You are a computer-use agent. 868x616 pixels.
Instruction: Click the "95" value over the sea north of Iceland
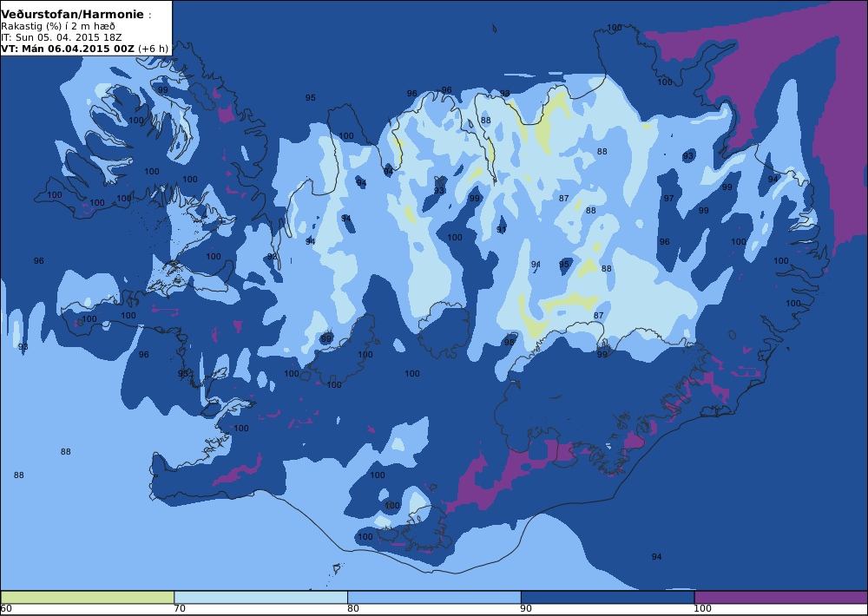(311, 98)
